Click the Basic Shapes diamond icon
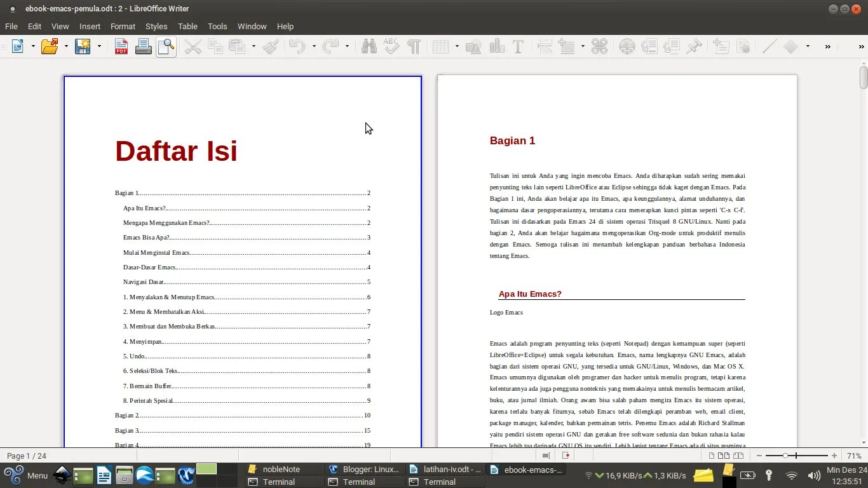Image resolution: width=868 pixels, height=488 pixels. tap(790, 46)
